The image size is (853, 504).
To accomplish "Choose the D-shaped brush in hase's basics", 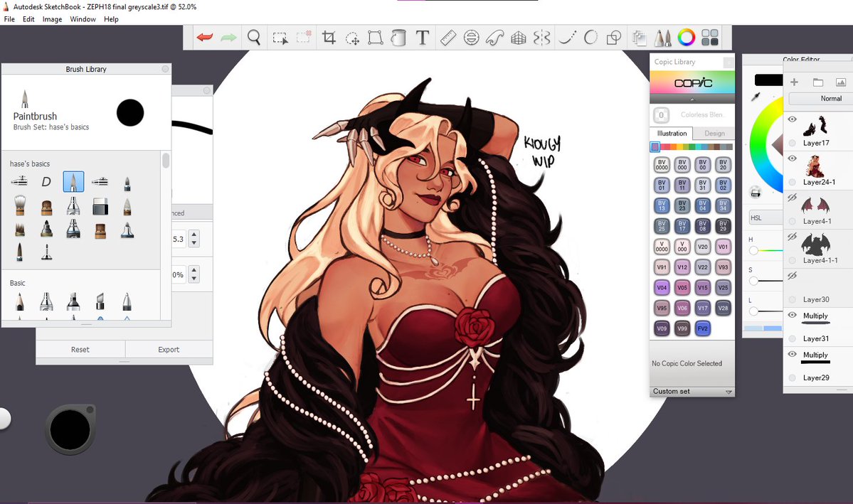I will pyautogui.click(x=46, y=181).
